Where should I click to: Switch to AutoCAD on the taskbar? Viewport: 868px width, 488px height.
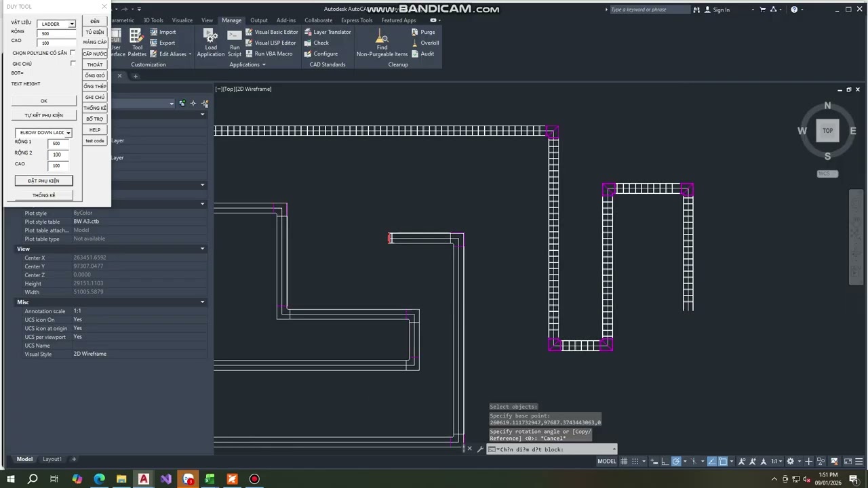coord(144,479)
